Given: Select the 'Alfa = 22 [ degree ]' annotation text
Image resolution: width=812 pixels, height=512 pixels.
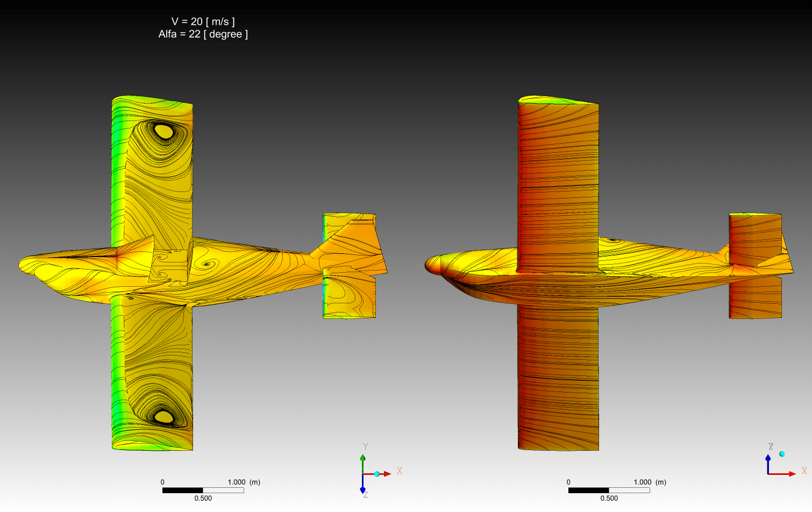Looking at the screenshot, I should click(x=203, y=34).
